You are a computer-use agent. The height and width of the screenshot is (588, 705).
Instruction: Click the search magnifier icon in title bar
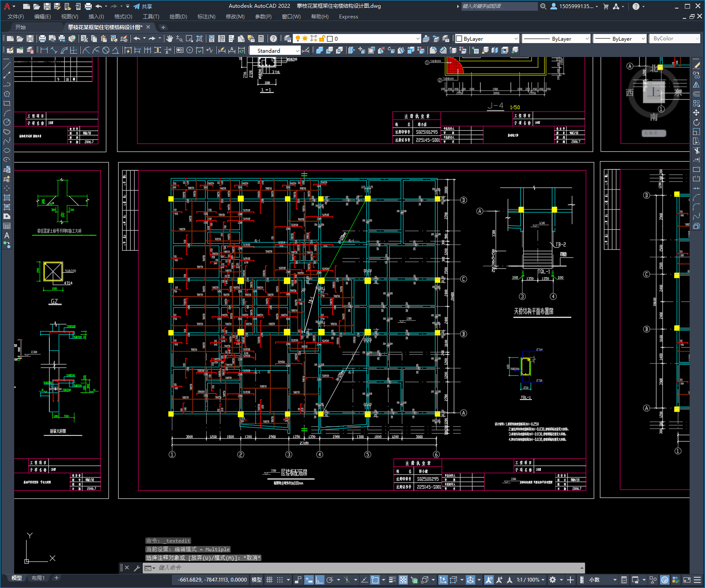tap(543, 6)
